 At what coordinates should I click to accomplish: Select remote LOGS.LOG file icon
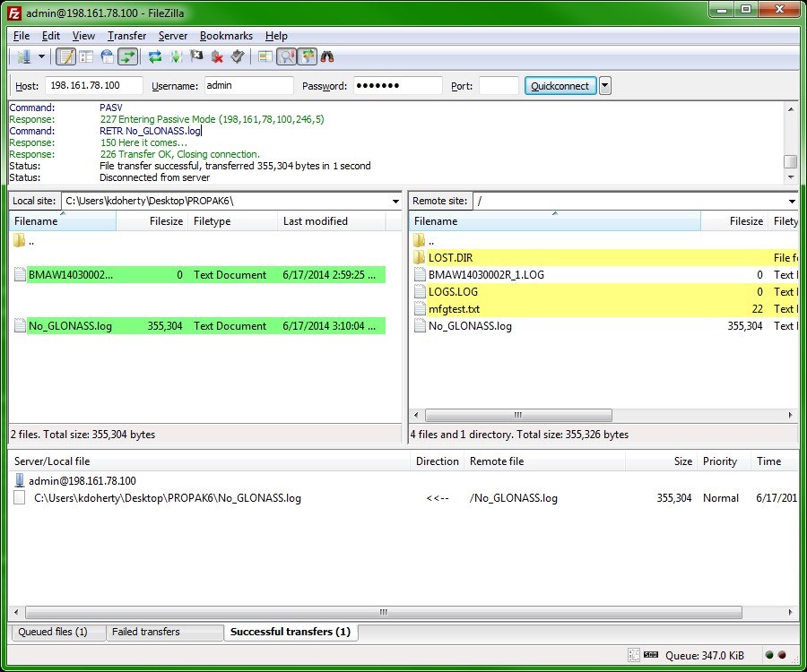(x=420, y=291)
